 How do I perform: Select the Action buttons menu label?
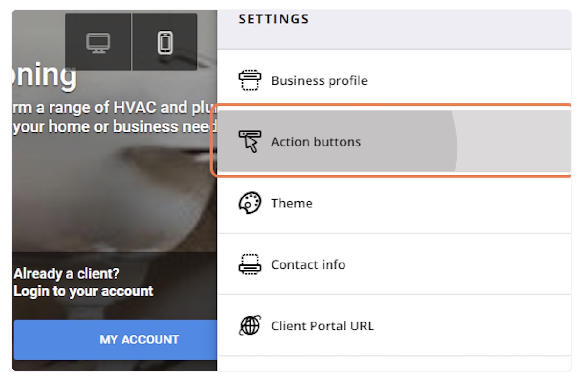click(x=316, y=142)
